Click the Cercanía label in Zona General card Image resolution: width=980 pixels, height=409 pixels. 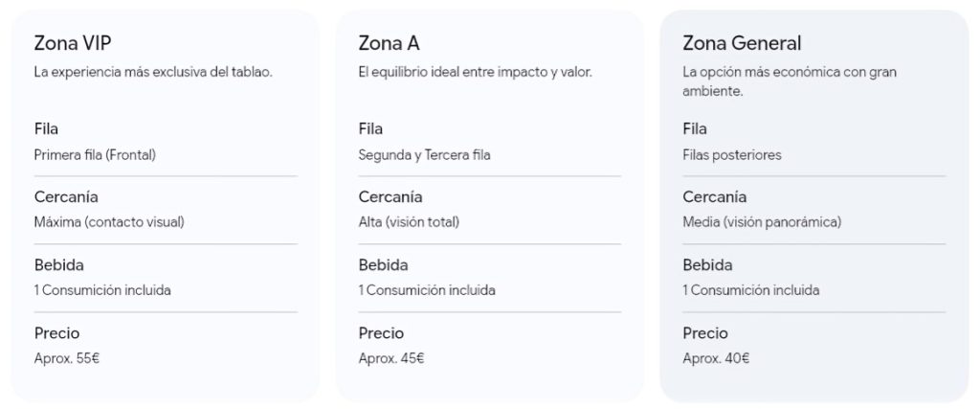715,197
